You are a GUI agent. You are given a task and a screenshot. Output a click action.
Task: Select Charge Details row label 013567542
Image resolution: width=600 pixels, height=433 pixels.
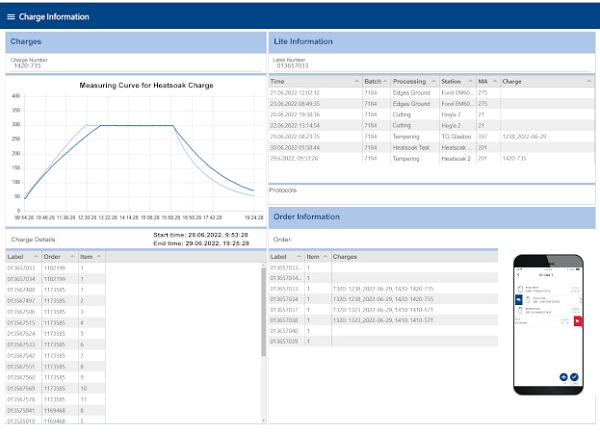(x=55, y=356)
